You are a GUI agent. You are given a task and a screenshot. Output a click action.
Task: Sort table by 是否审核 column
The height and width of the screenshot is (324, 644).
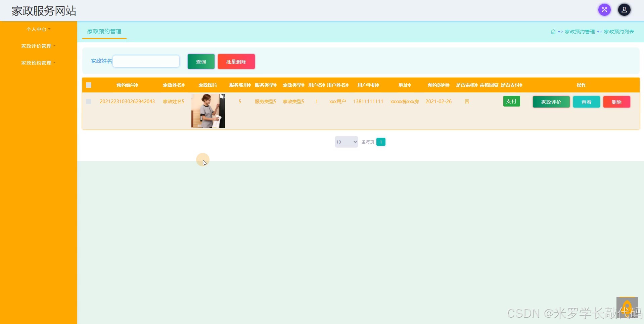click(x=467, y=85)
